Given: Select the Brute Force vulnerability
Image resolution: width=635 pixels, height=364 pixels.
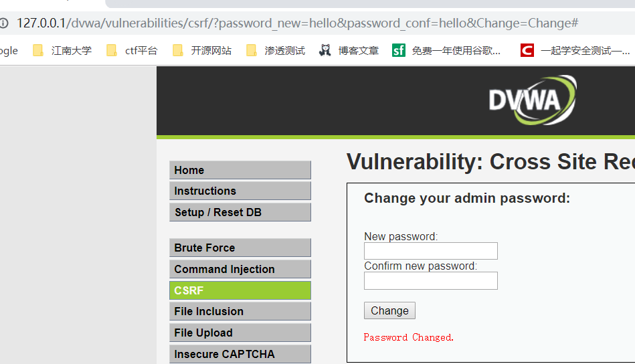Looking at the screenshot, I should pos(240,248).
